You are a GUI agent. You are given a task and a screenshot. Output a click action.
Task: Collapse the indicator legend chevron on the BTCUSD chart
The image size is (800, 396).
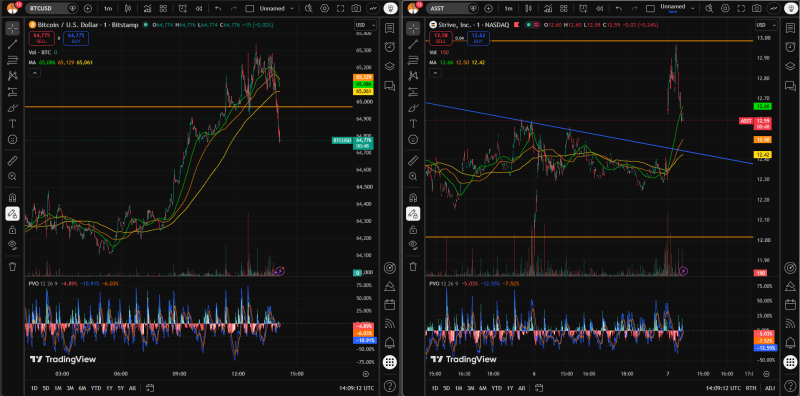(34, 73)
